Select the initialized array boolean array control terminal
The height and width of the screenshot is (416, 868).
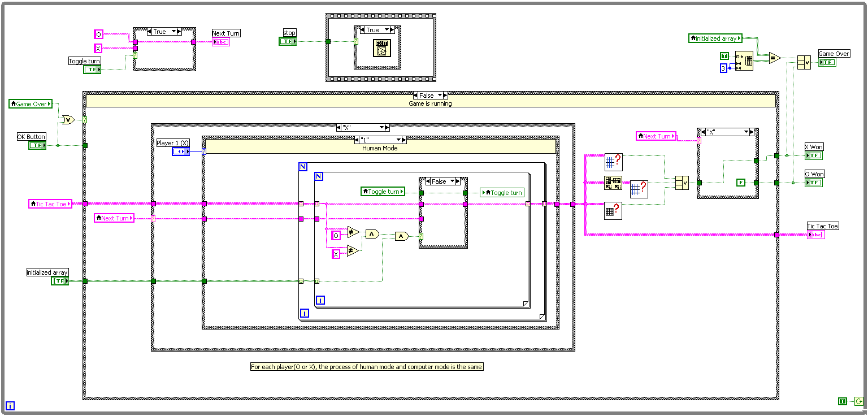(x=60, y=281)
